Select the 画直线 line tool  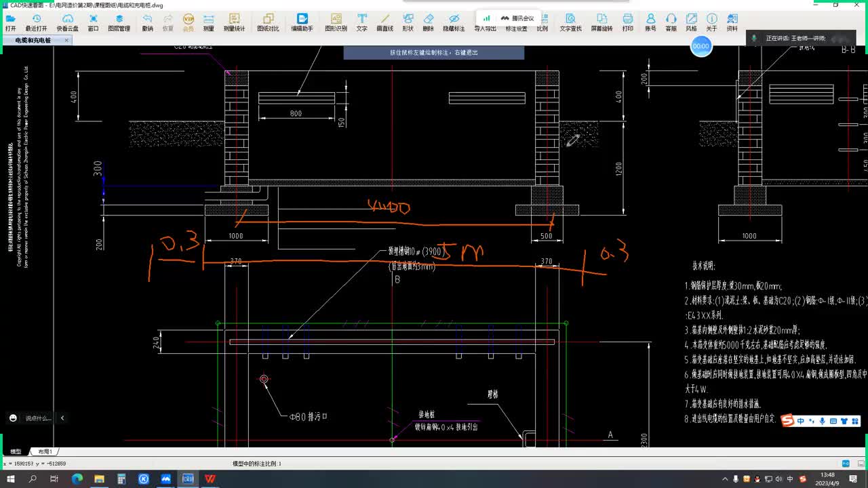tap(385, 23)
